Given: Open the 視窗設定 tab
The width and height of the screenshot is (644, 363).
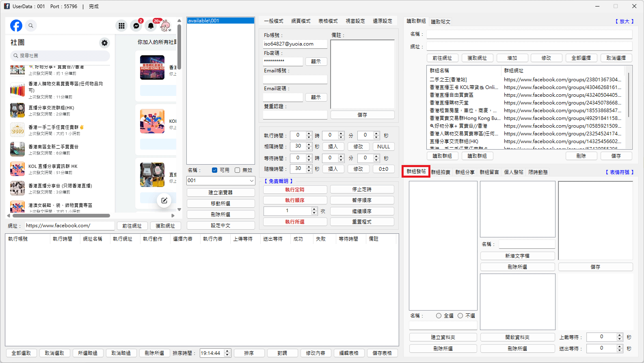Looking at the screenshot, I should pyautogui.click(x=355, y=21).
